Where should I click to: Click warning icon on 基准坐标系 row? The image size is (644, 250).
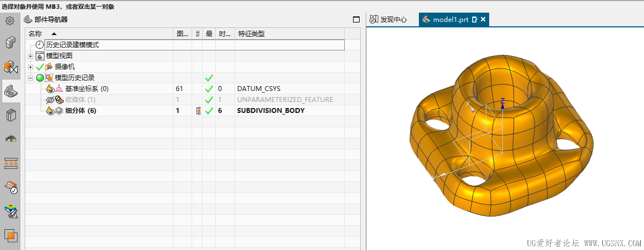point(50,88)
